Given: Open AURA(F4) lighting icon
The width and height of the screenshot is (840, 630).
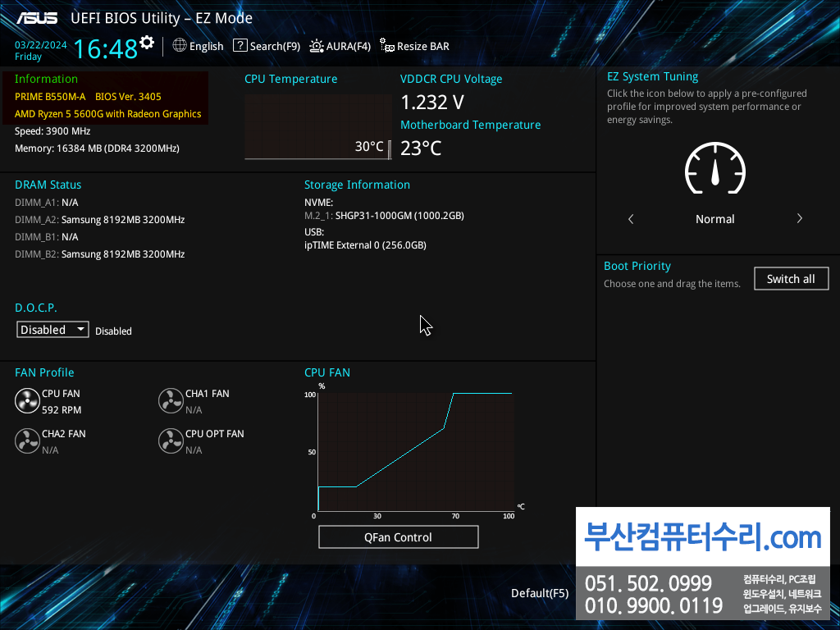Looking at the screenshot, I should 317,46.
